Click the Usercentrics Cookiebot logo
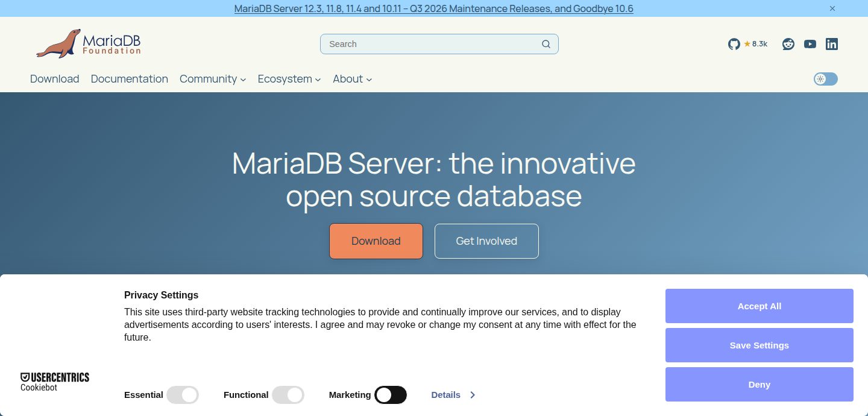This screenshot has height=416, width=868. [55, 382]
